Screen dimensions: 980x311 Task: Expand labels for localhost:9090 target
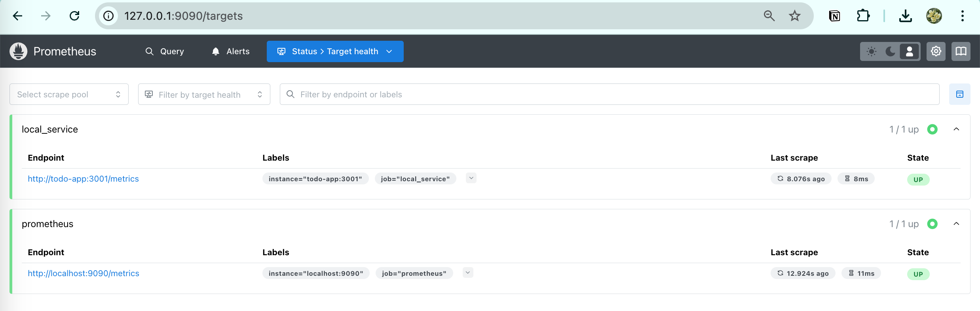468,273
